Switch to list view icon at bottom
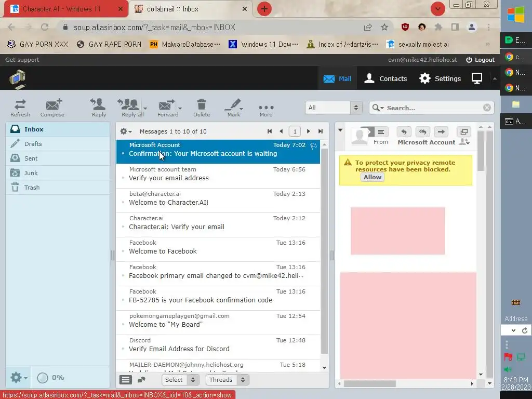532x399 pixels. (126, 380)
